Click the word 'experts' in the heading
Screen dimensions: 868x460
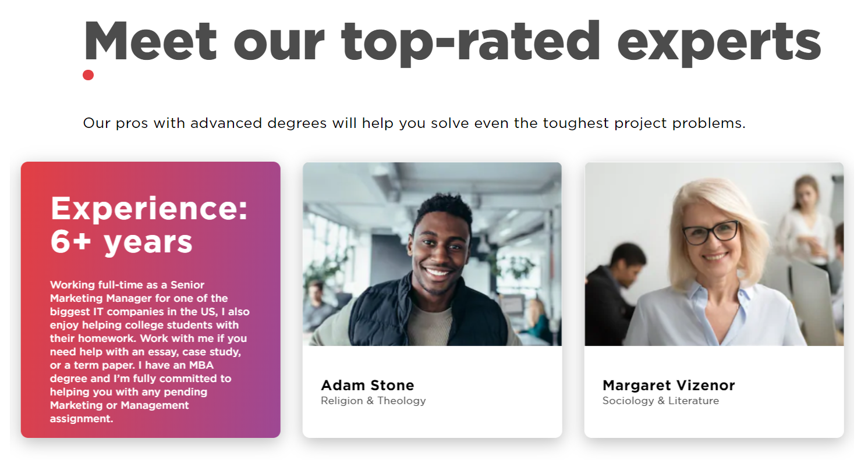click(719, 41)
